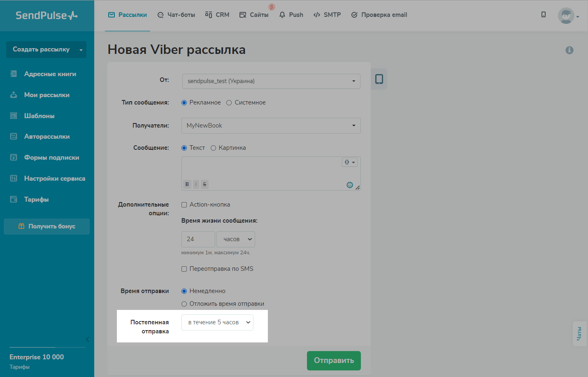Image resolution: width=588 pixels, height=377 pixels.
Task: Open Настройки сервиса in sidebar
Action: 48,179
